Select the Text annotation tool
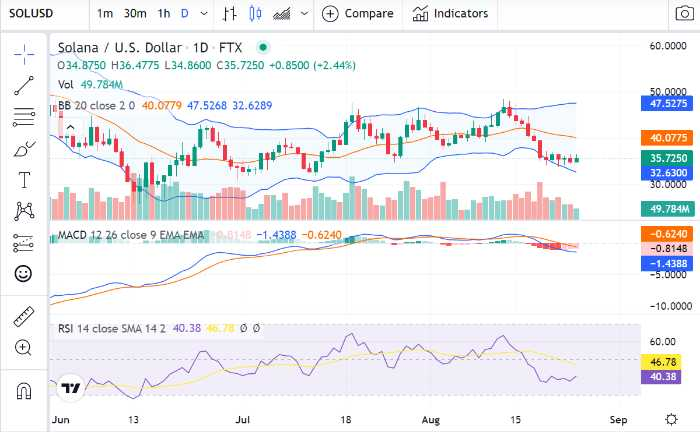Screen dimensions: 700x435 tap(24, 180)
